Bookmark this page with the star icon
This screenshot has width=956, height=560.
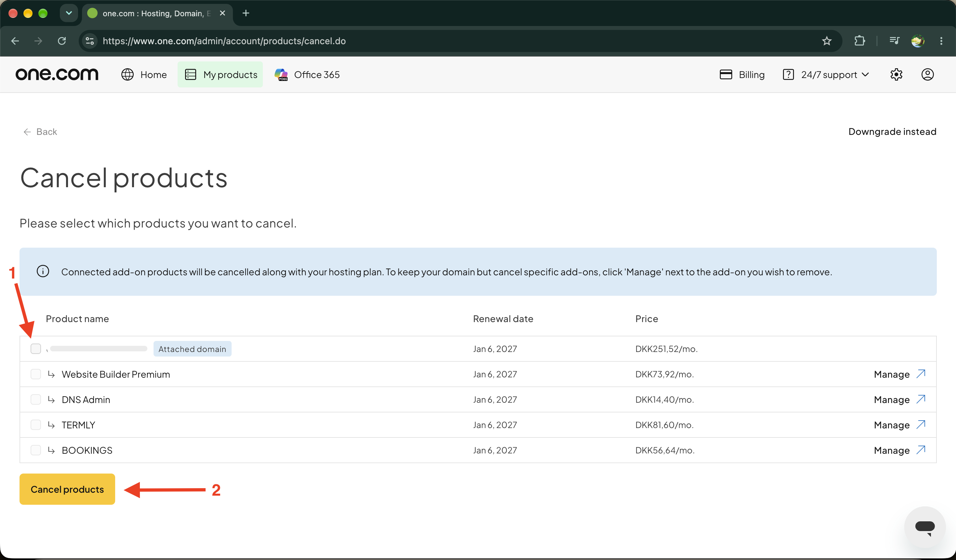click(827, 41)
